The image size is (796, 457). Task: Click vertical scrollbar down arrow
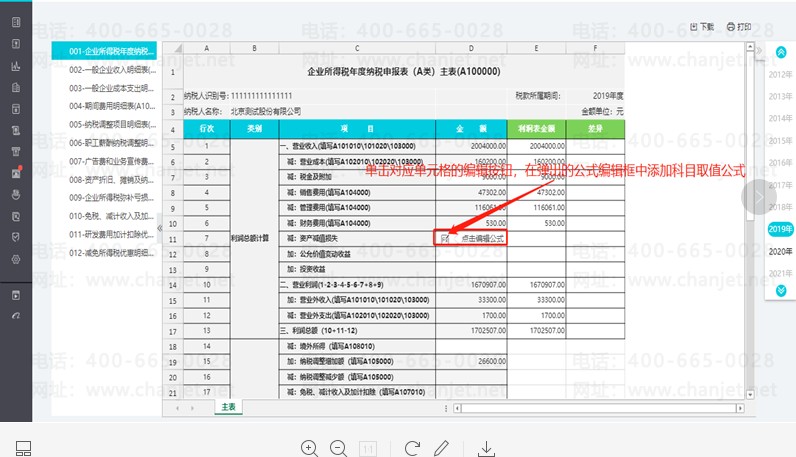pyautogui.click(x=750, y=394)
